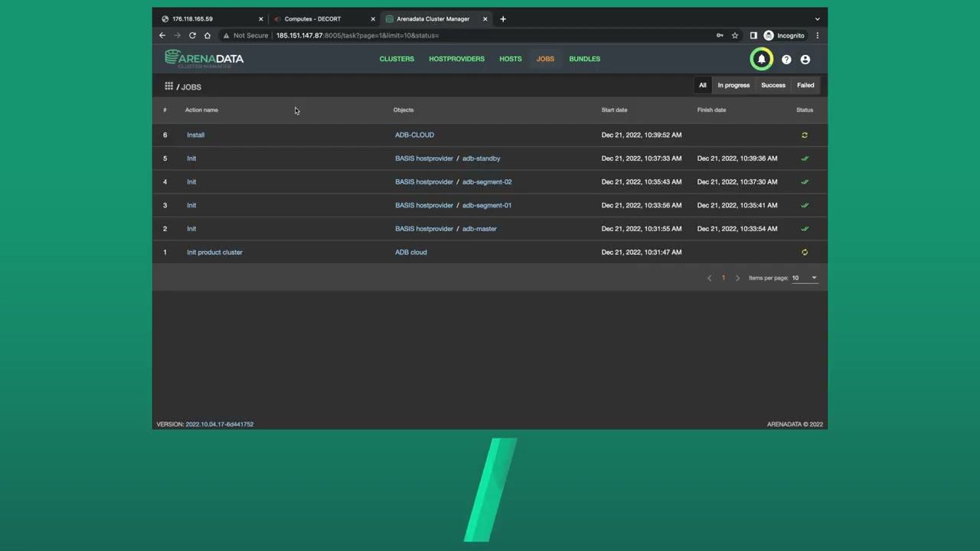Open the BUNDLES menu

pyautogui.click(x=584, y=59)
